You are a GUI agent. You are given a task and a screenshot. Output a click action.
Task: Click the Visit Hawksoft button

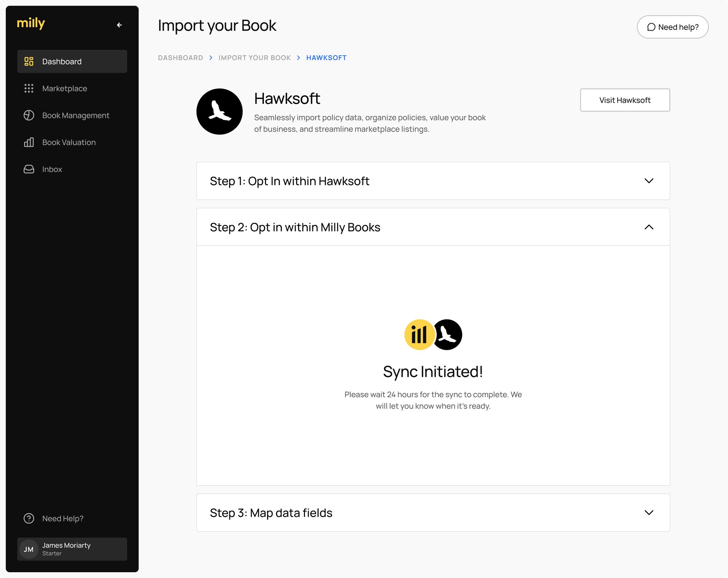coord(625,100)
